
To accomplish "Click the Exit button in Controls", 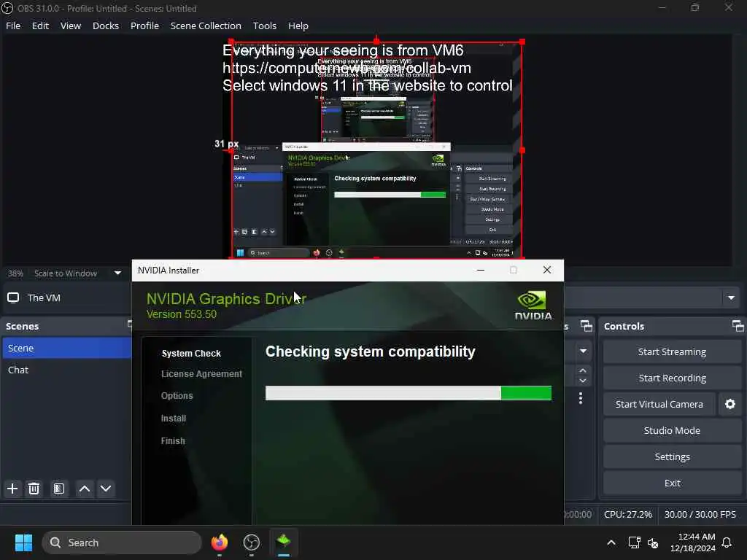I will 672,483.
